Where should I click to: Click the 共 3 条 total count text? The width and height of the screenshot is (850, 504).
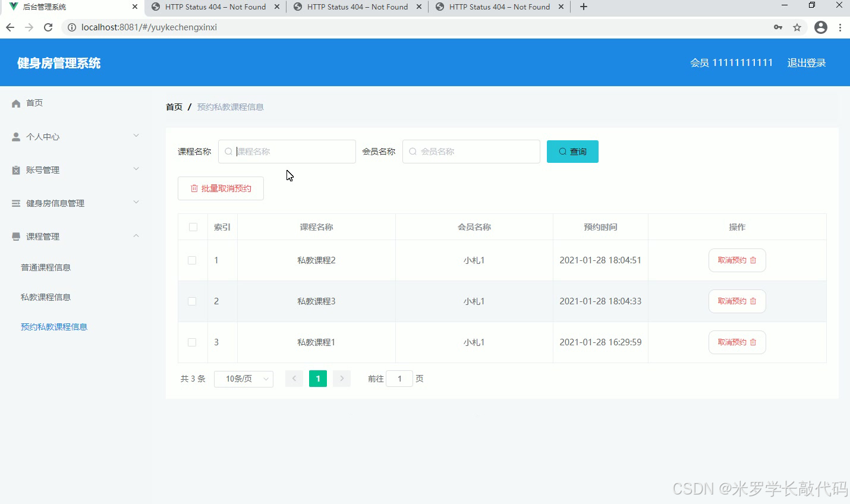click(x=193, y=379)
